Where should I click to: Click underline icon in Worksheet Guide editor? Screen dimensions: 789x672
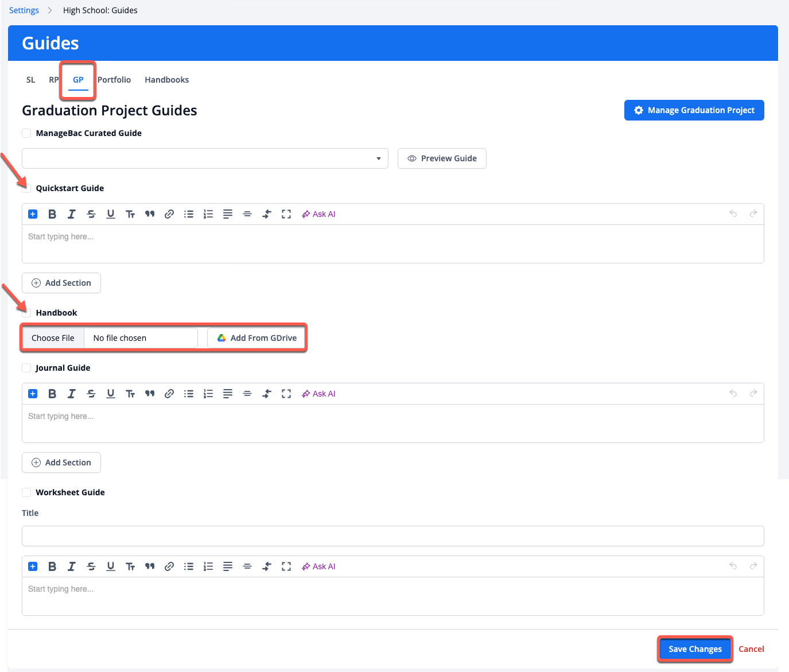111,566
